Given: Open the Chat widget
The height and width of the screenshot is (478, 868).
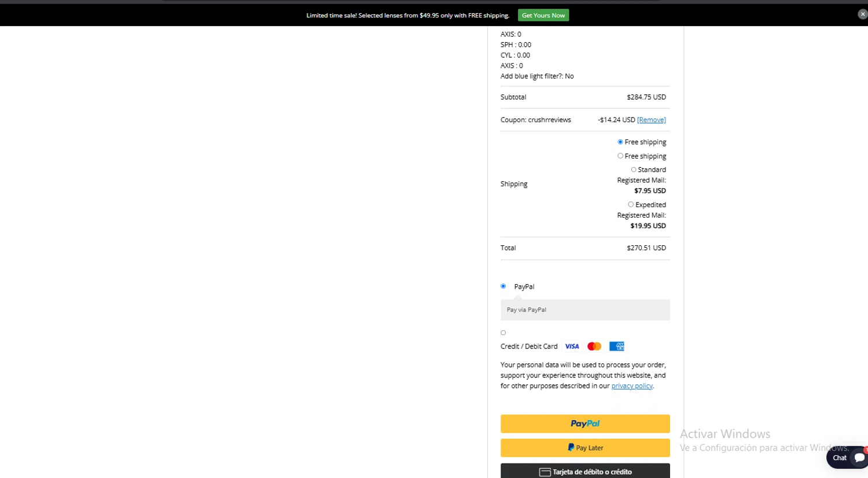Looking at the screenshot, I should [847, 458].
